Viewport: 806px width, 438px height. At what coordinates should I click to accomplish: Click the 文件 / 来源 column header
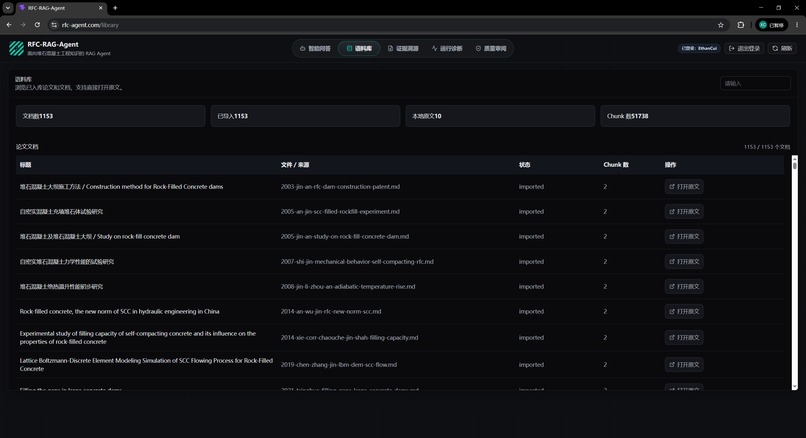pyautogui.click(x=295, y=165)
